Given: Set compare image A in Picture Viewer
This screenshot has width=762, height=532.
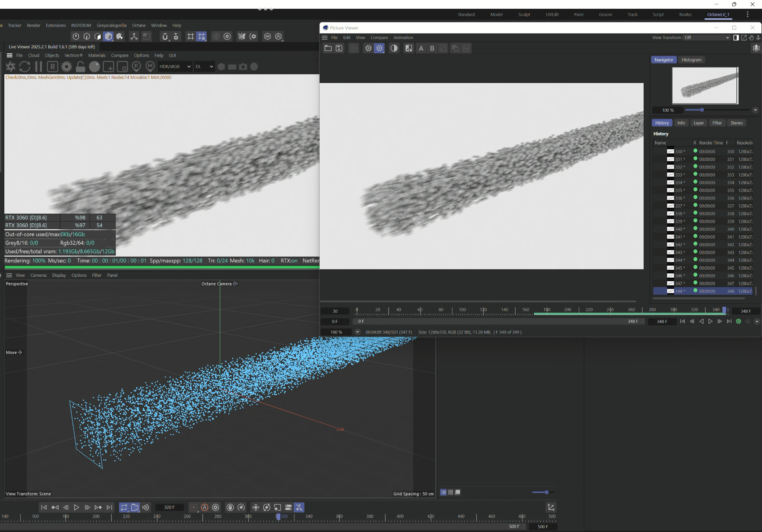Looking at the screenshot, I should (421, 48).
